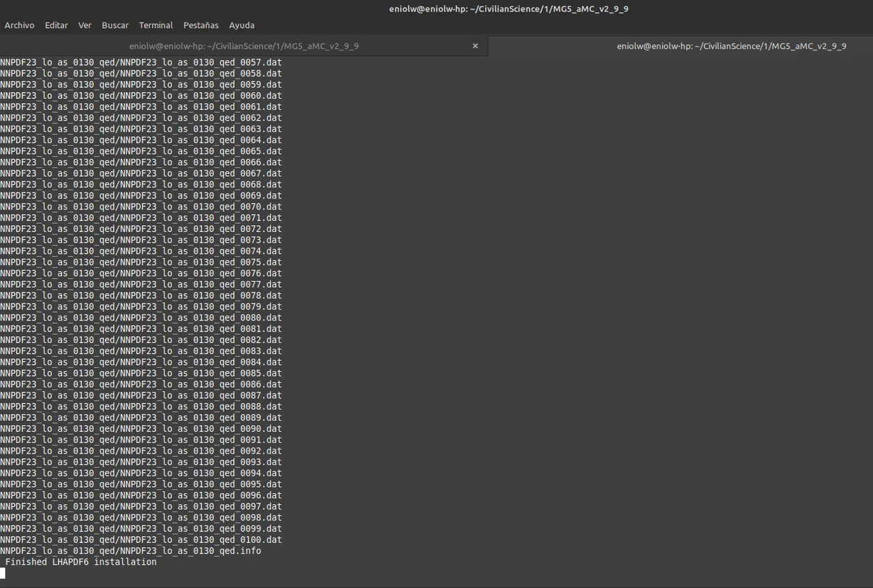Click the line ending in qed_0065.dat
The height and width of the screenshot is (588, 873).
click(140, 151)
